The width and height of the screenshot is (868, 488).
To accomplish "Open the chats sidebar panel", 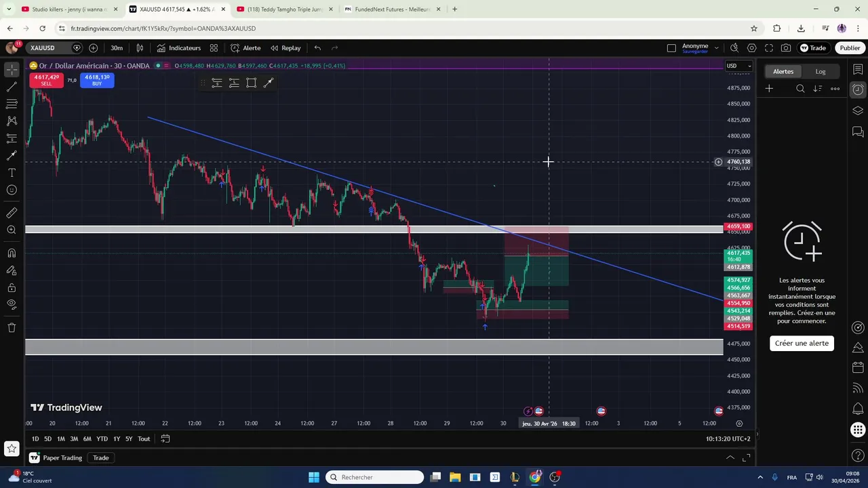I will pyautogui.click(x=858, y=131).
